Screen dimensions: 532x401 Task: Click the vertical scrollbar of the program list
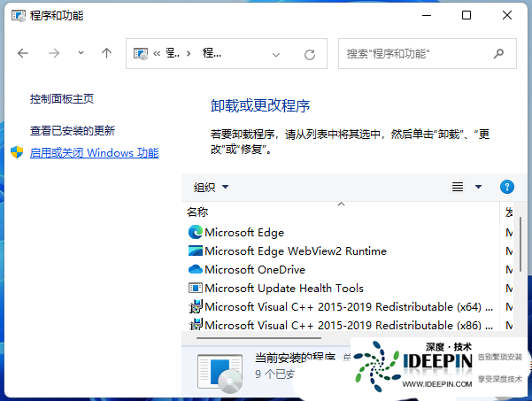click(520, 244)
